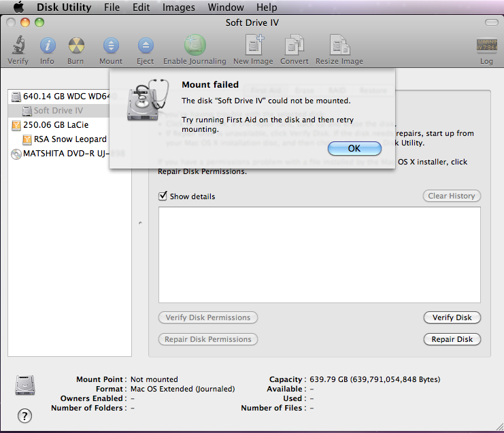Click the Repair Disk button
Image resolution: width=504 pixels, height=433 pixels.
click(452, 339)
